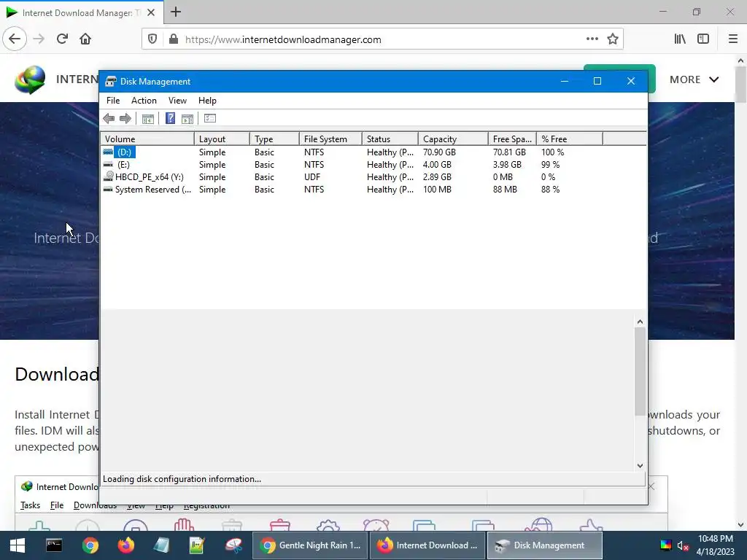The width and height of the screenshot is (747, 560).
Task: Click the 70.90 GB capacity cell
Action: click(x=439, y=152)
